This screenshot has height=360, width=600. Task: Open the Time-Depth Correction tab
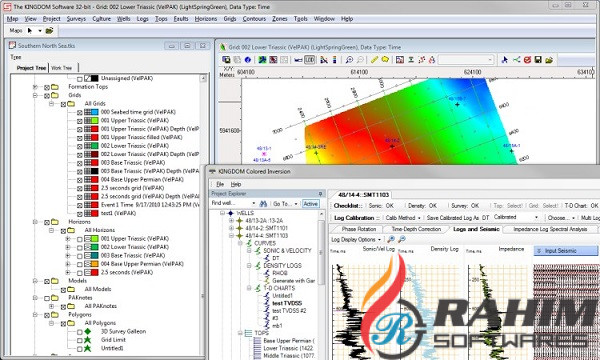(416, 229)
